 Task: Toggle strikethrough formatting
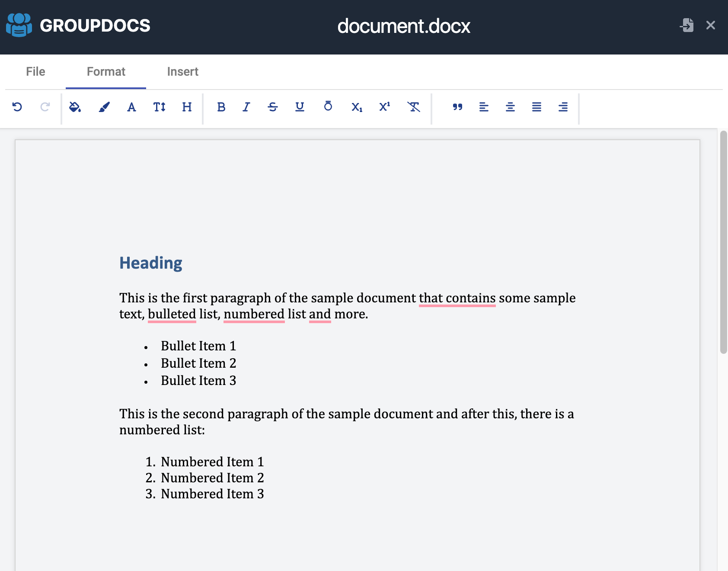coord(273,108)
